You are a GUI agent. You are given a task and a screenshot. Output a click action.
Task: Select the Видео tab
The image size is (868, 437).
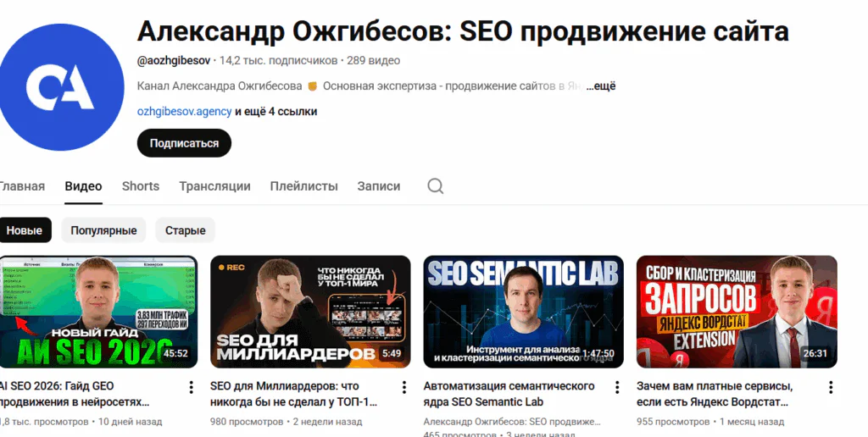pyautogui.click(x=84, y=186)
